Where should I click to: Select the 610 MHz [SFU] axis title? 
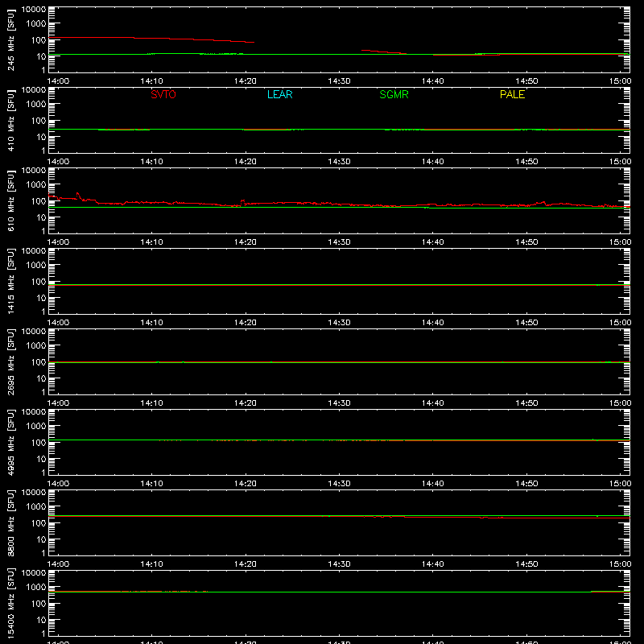click(10, 200)
